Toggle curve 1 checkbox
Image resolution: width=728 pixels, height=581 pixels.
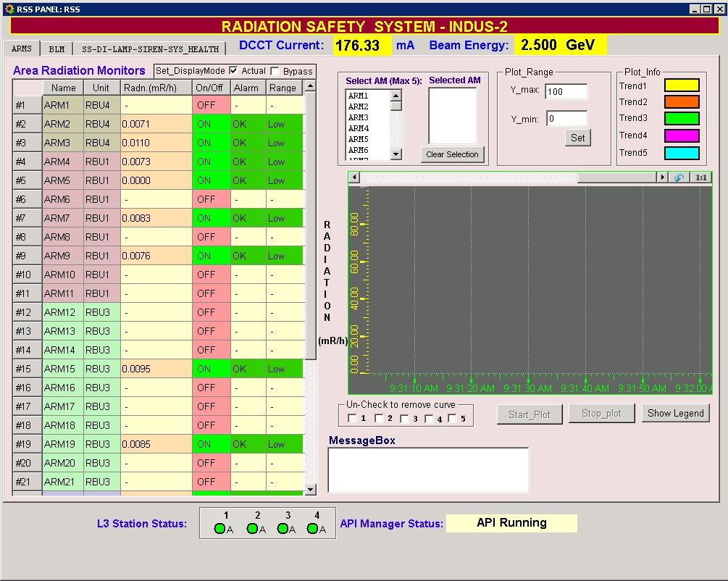352,419
